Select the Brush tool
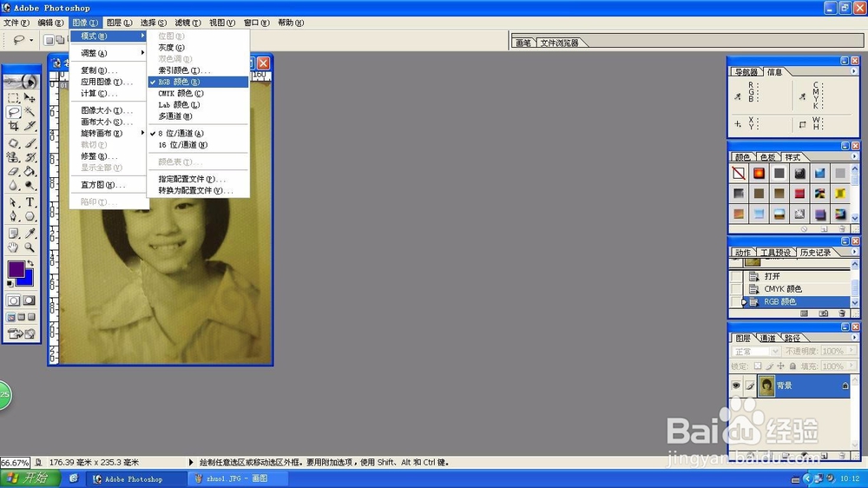Viewport: 868px width, 488px height. point(30,143)
